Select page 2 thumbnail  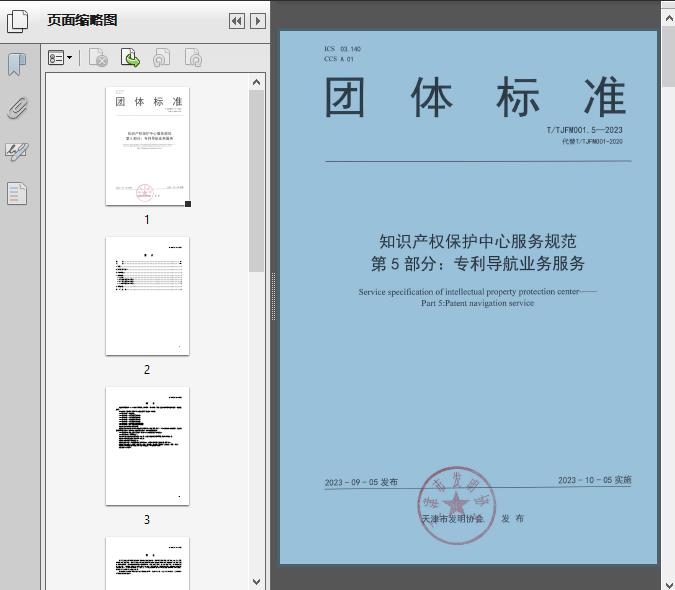click(x=147, y=296)
